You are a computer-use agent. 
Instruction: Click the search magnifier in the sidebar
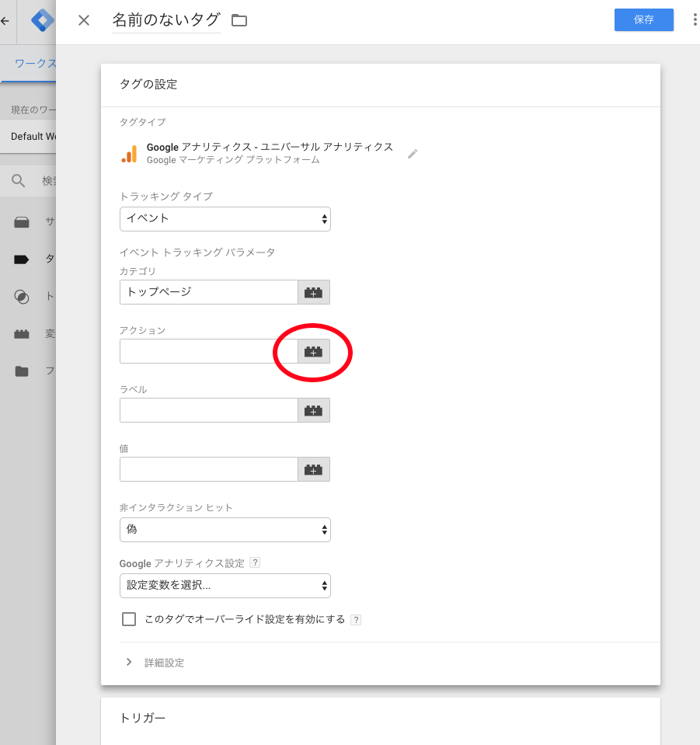coord(22,180)
